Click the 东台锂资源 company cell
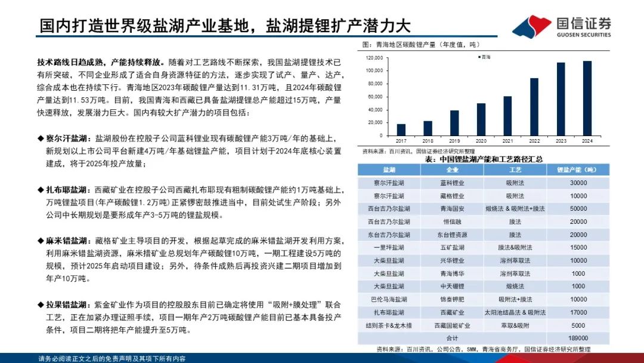Screen dimensions: 644x363 [452, 235]
